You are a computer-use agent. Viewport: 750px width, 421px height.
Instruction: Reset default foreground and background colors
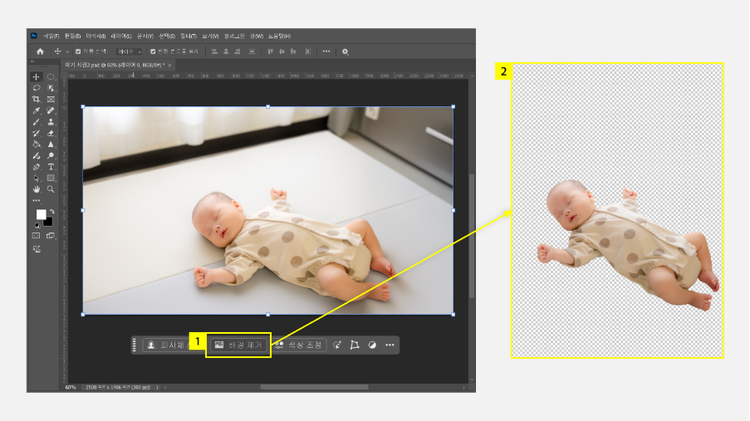point(37,225)
